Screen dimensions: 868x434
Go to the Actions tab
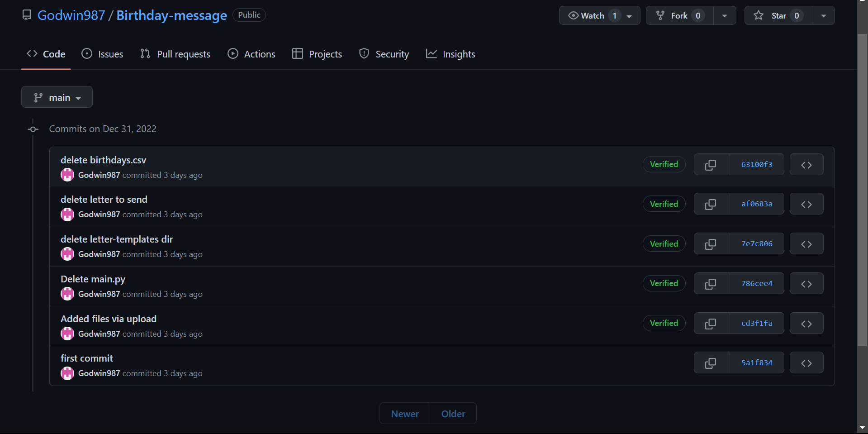(x=251, y=54)
